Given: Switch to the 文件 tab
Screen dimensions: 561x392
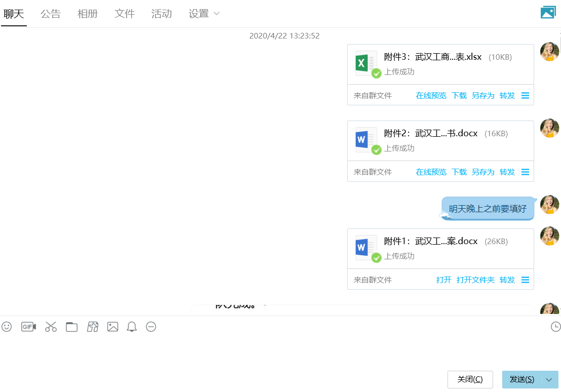Looking at the screenshot, I should (x=125, y=14).
